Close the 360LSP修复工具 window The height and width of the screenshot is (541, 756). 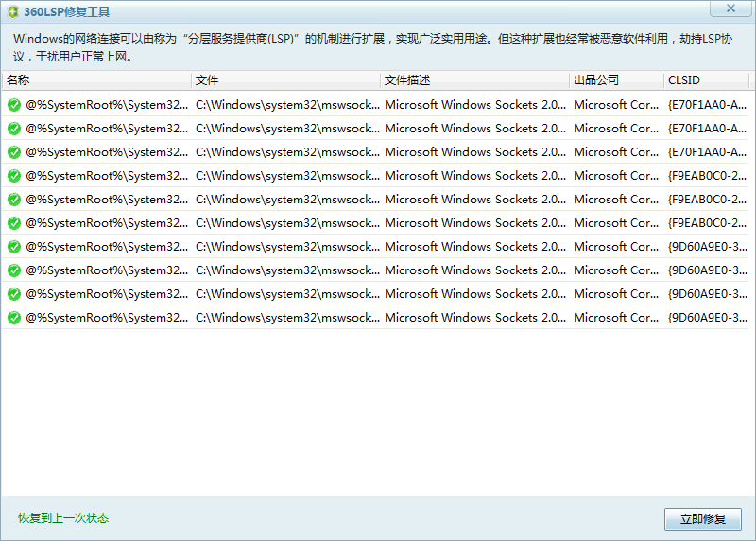pyautogui.click(x=730, y=9)
